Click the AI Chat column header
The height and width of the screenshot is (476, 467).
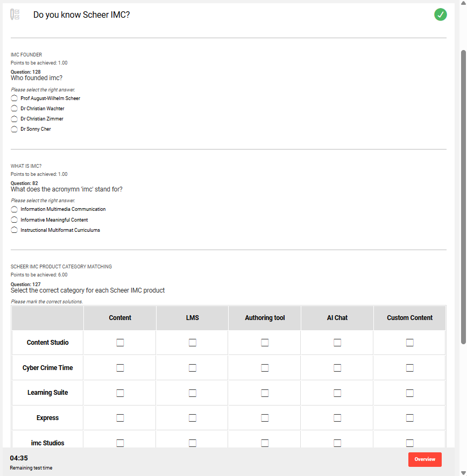click(x=337, y=318)
